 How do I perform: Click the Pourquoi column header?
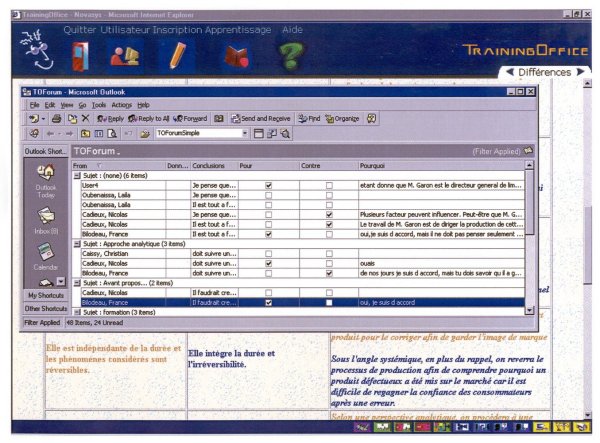point(441,166)
